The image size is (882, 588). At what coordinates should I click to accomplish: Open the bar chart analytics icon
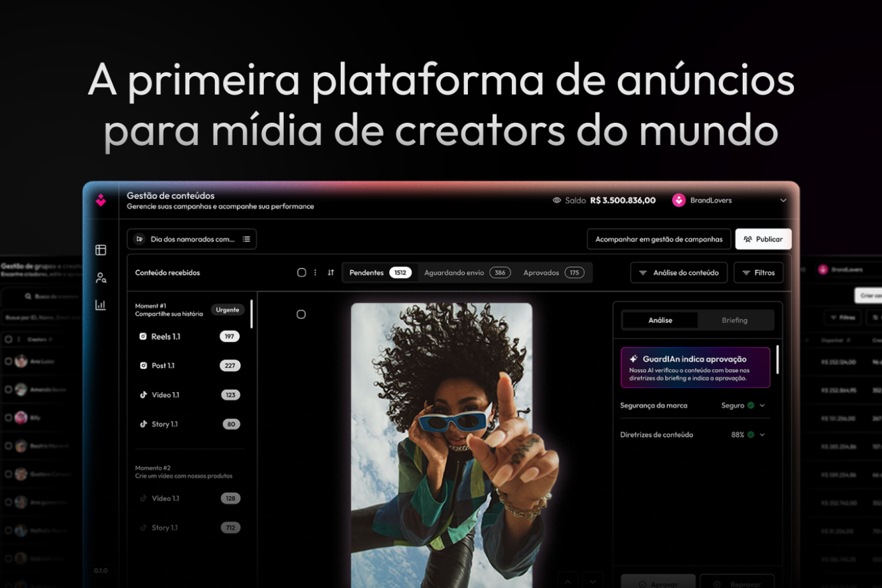[x=101, y=306]
